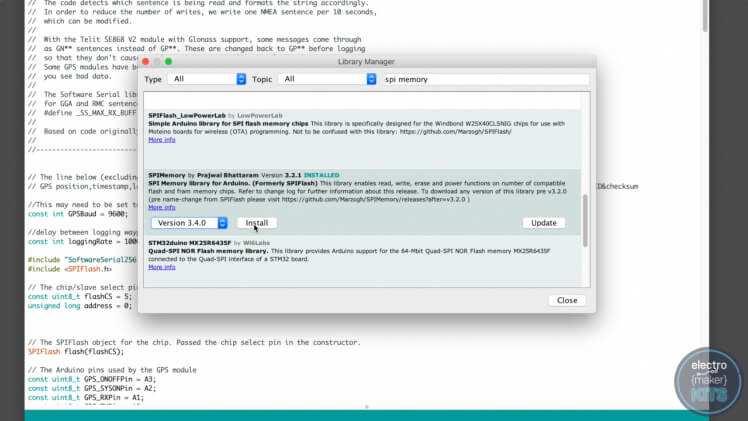The image size is (748, 421).
Task: Click the green zoom window button
Action: coord(168,62)
